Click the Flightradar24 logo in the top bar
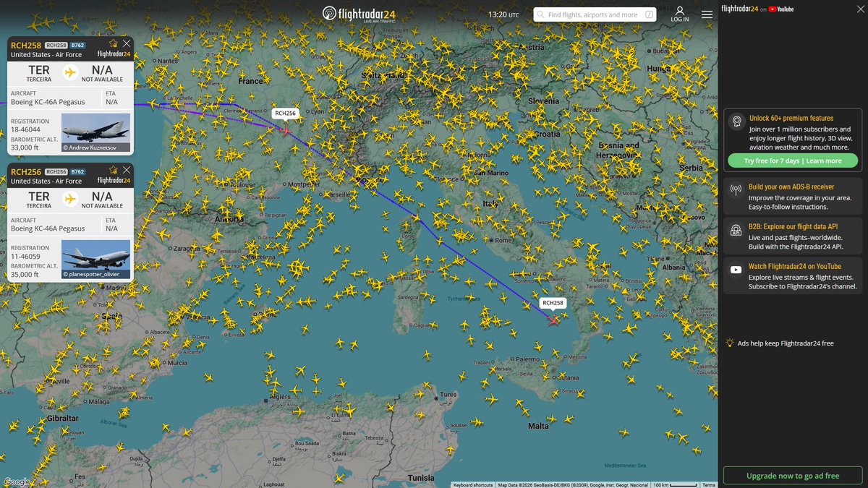Viewport: 868px width, 488px height. click(359, 14)
